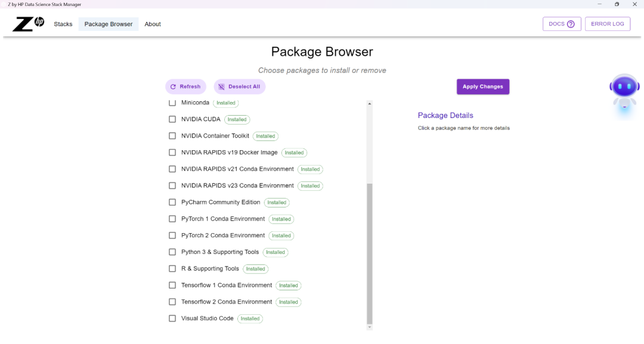Check Python 3 & Supporting Tools checkbox
This screenshot has width=644, height=344.
click(x=172, y=252)
